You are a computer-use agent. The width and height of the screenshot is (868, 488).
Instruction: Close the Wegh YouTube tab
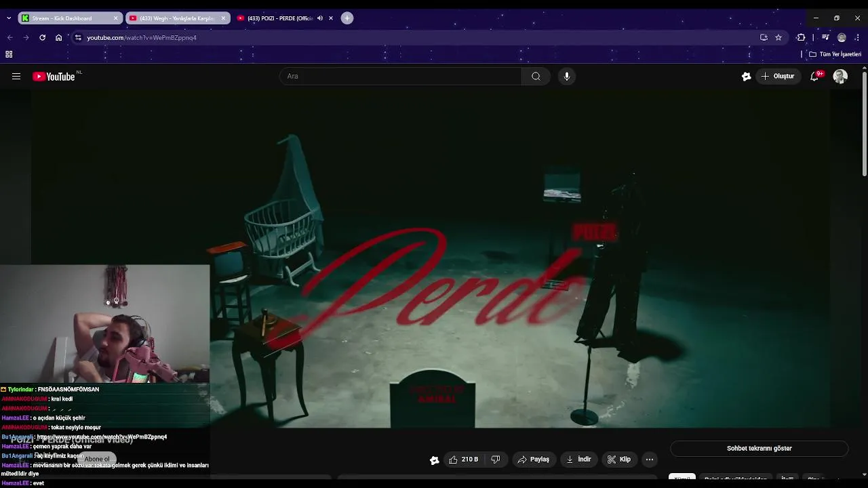pyautogui.click(x=223, y=18)
